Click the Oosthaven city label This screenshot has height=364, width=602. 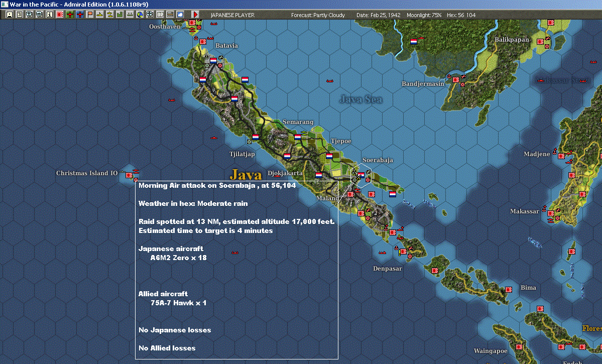click(x=165, y=27)
